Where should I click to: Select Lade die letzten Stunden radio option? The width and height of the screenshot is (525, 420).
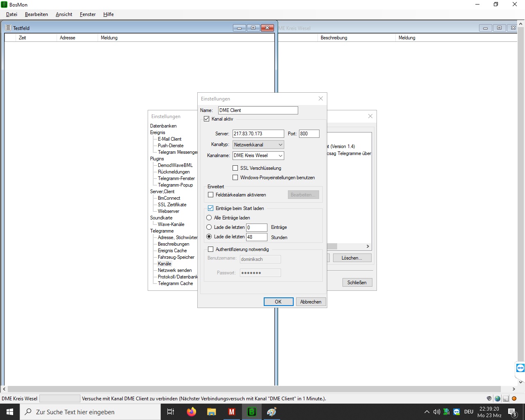[209, 237]
